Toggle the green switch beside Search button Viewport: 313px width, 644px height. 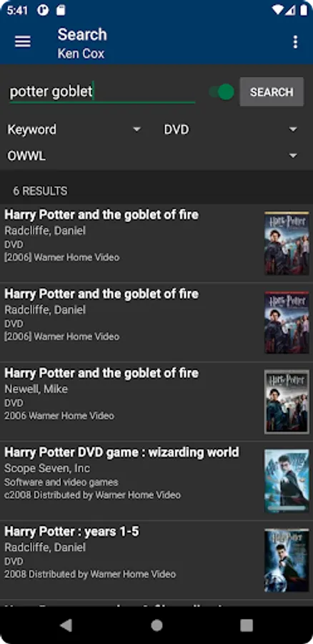click(x=221, y=92)
